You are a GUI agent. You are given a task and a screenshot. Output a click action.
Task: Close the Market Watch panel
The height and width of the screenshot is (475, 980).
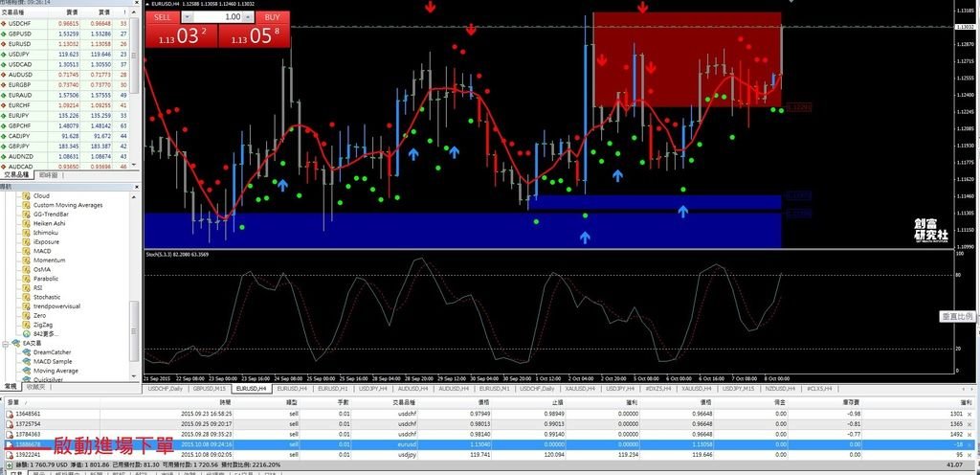136,3
